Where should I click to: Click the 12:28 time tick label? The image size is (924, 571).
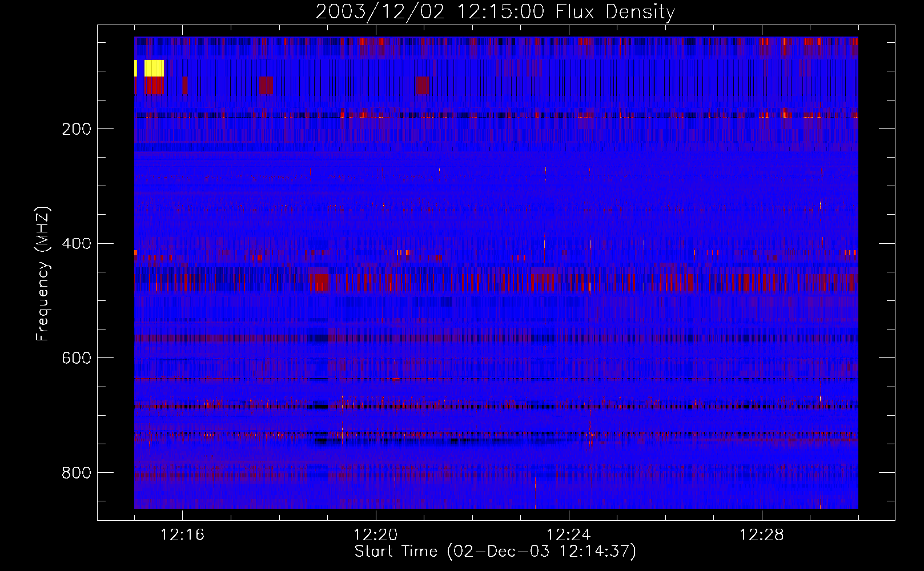point(761,535)
